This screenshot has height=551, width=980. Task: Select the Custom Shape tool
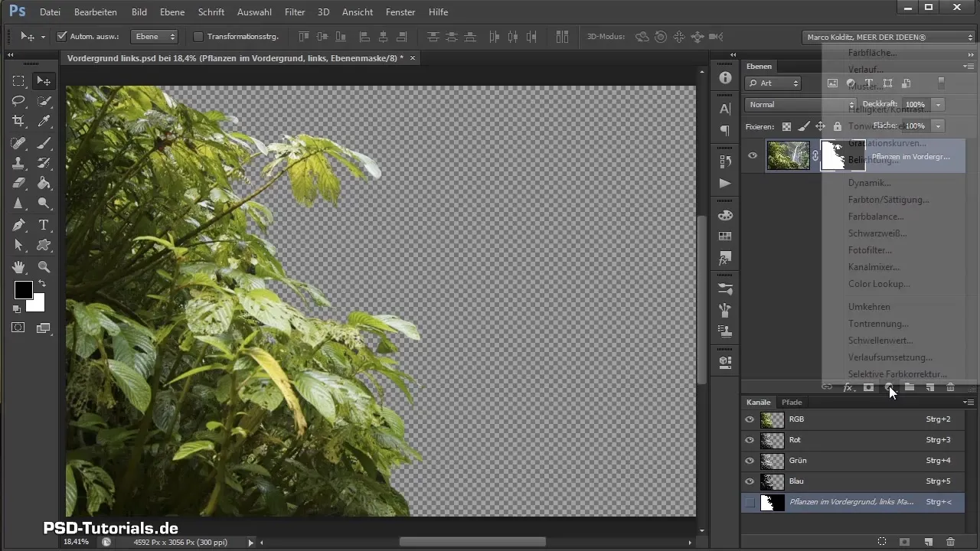coord(44,245)
